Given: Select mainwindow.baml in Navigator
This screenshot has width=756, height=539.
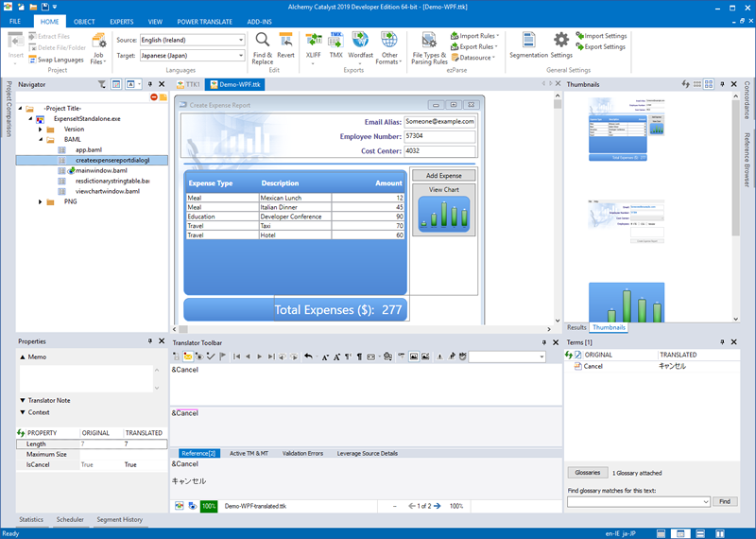Looking at the screenshot, I should [x=101, y=170].
